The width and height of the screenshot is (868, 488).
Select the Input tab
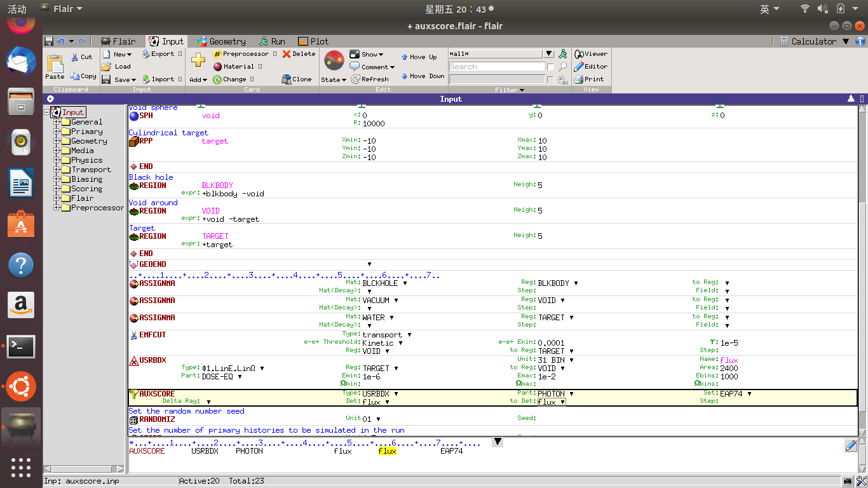pos(166,41)
